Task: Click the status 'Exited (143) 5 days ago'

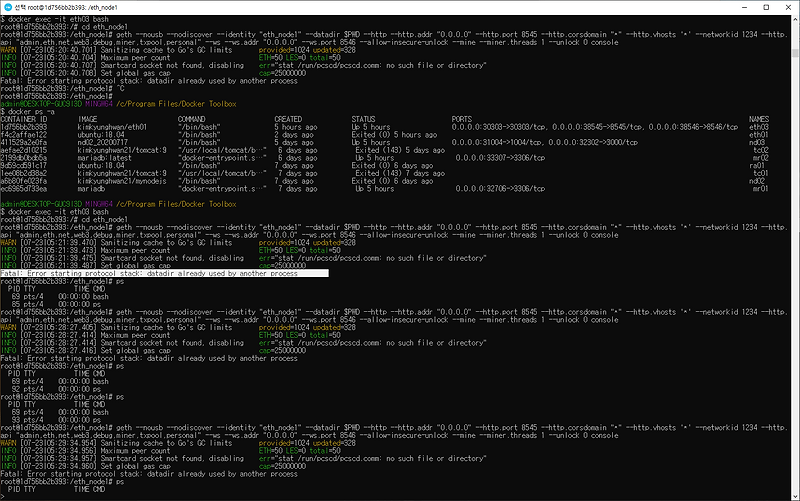Action: (x=400, y=150)
